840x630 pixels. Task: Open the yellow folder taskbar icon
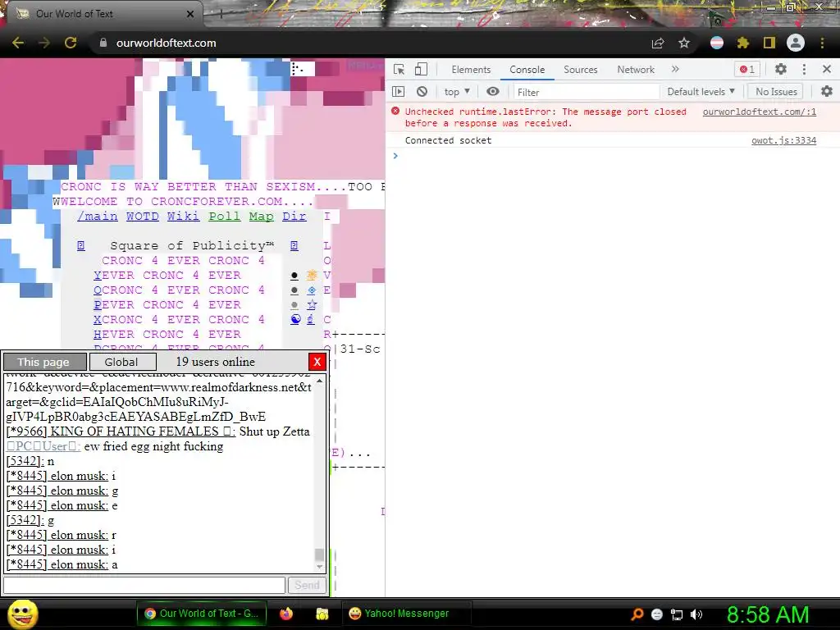(322, 614)
